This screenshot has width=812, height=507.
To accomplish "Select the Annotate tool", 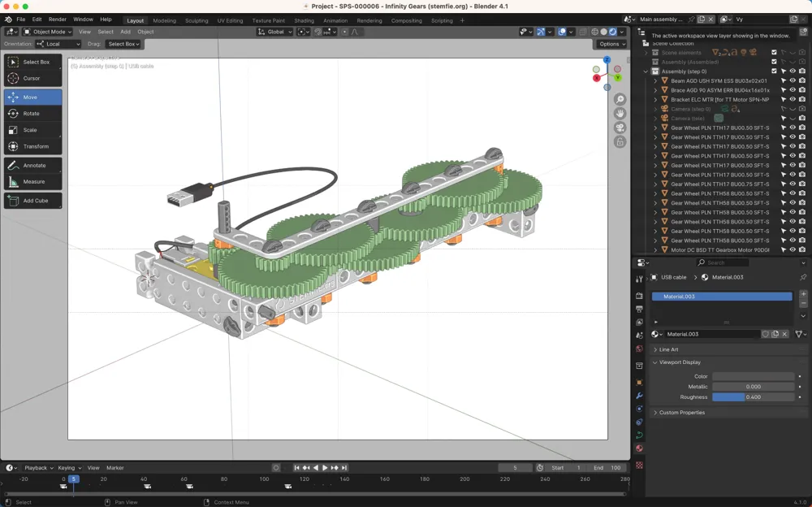I will pos(32,165).
